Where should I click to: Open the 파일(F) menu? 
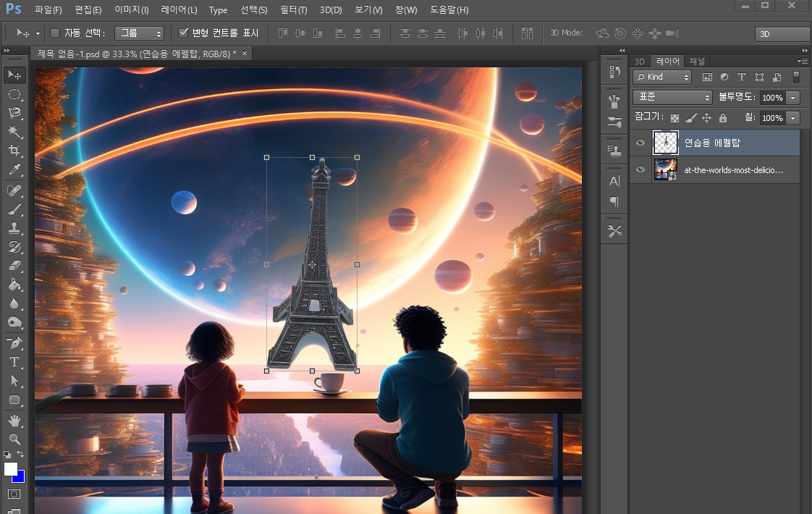pos(48,10)
